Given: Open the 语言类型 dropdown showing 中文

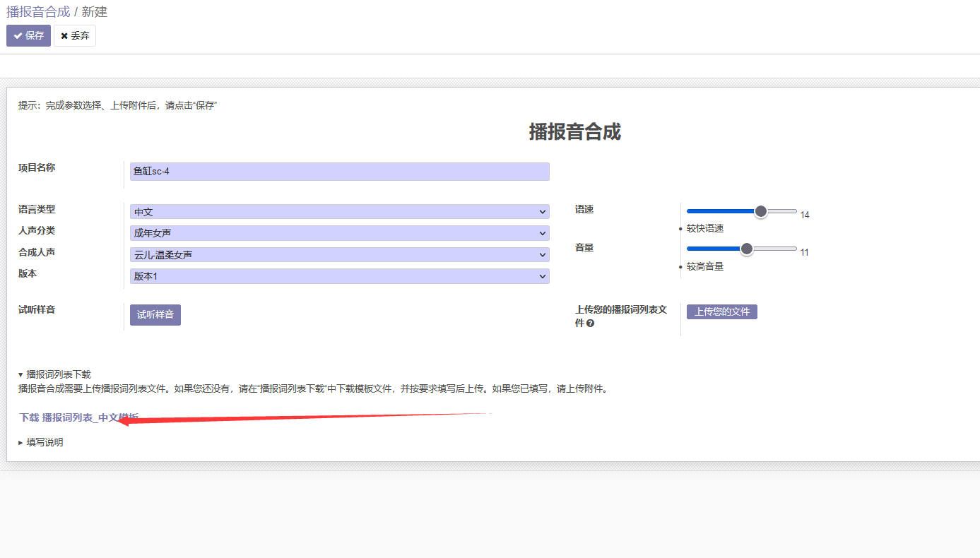Looking at the screenshot, I should click(x=339, y=212).
